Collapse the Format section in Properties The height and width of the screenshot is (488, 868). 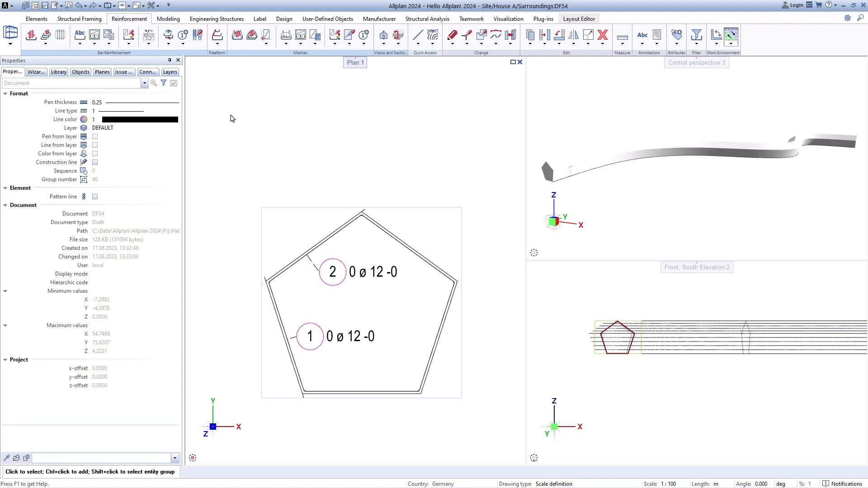(5, 94)
